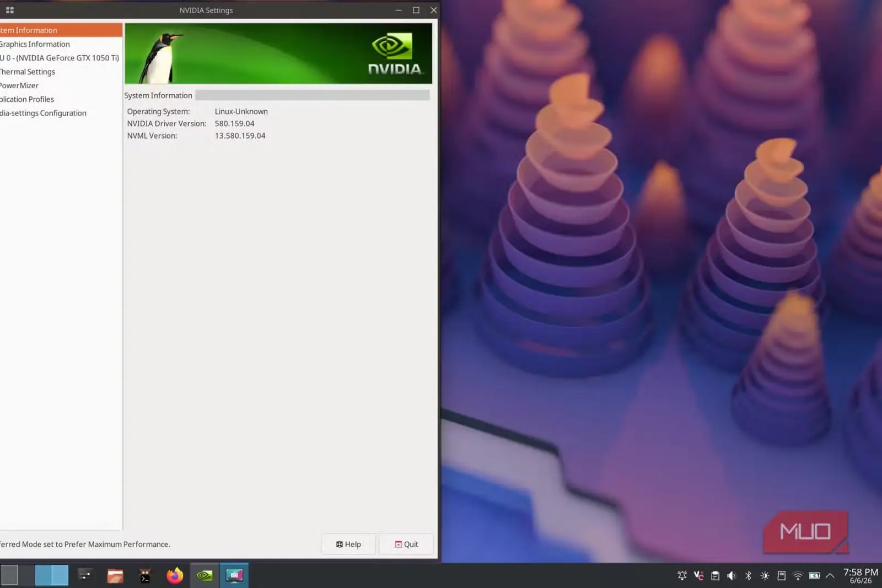Image resolution: width=882 pixels, height=588 pixels.
Task: Open the notifications bell in the tray
Action: [x=682, y=576]
